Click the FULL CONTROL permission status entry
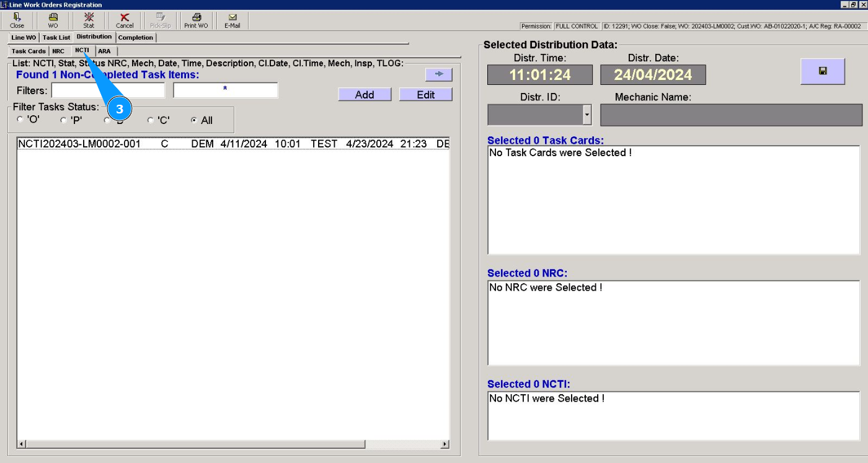This screenshot has height=463, width=868. pyautogui.click(x=576, y=26)
